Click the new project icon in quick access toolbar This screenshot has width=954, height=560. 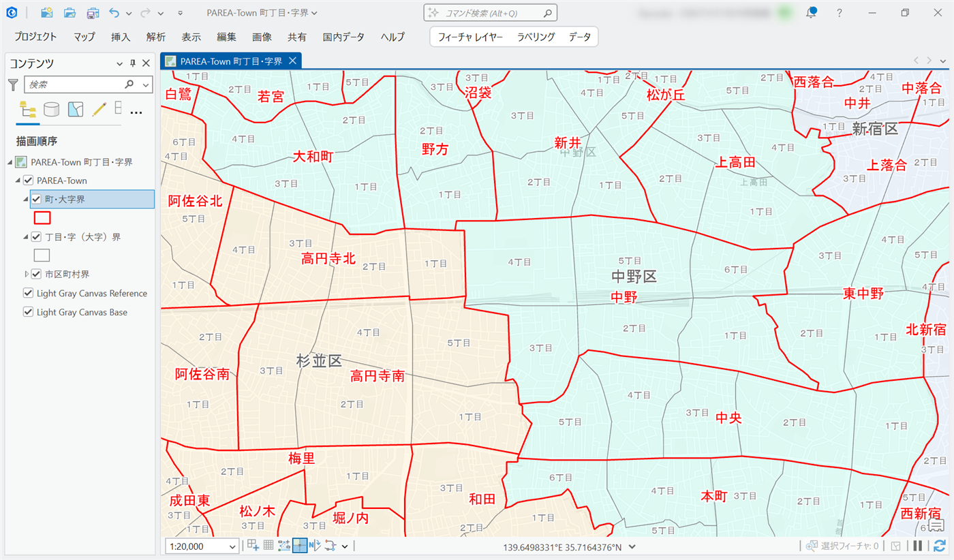[47, 13]
